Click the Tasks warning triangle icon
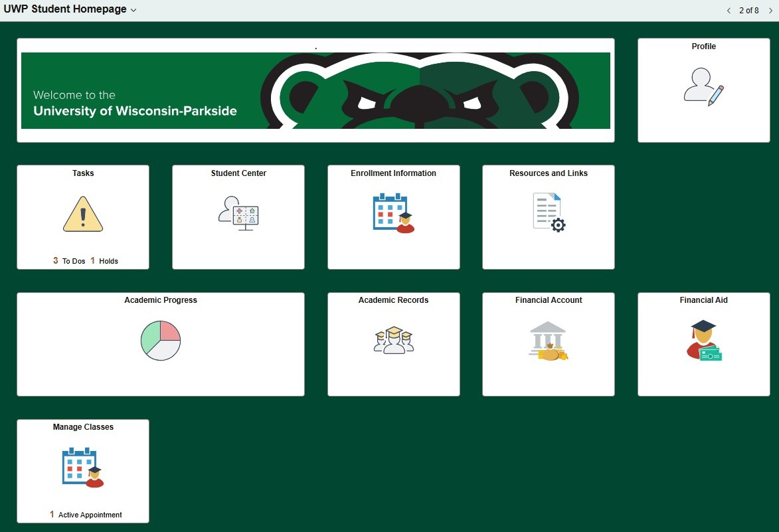The image size is (779, 532). tap(83, 214)
